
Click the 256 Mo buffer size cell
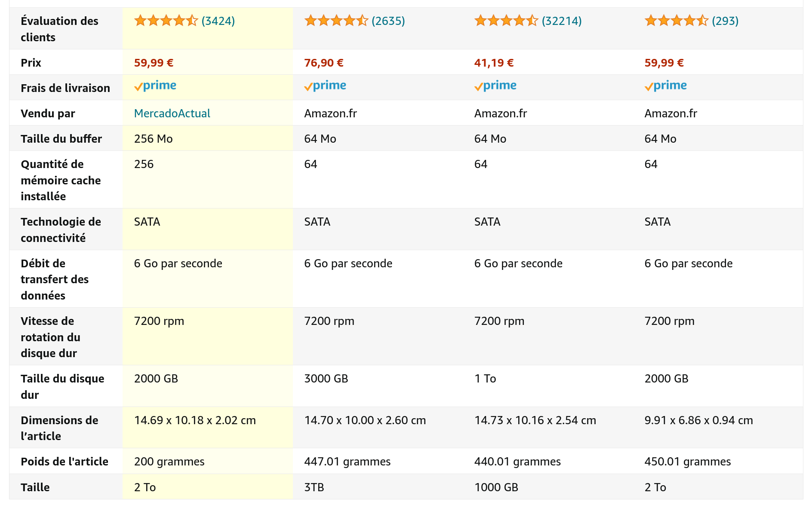click(x=154, y=139)
